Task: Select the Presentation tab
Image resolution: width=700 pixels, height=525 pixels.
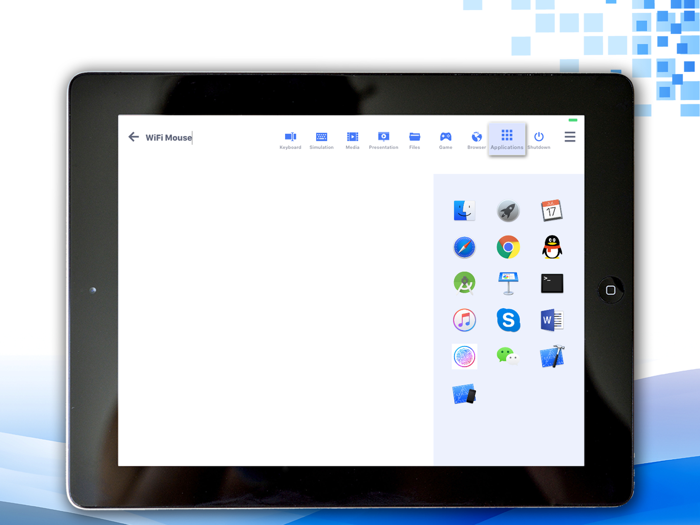Action: pos(383,140)
